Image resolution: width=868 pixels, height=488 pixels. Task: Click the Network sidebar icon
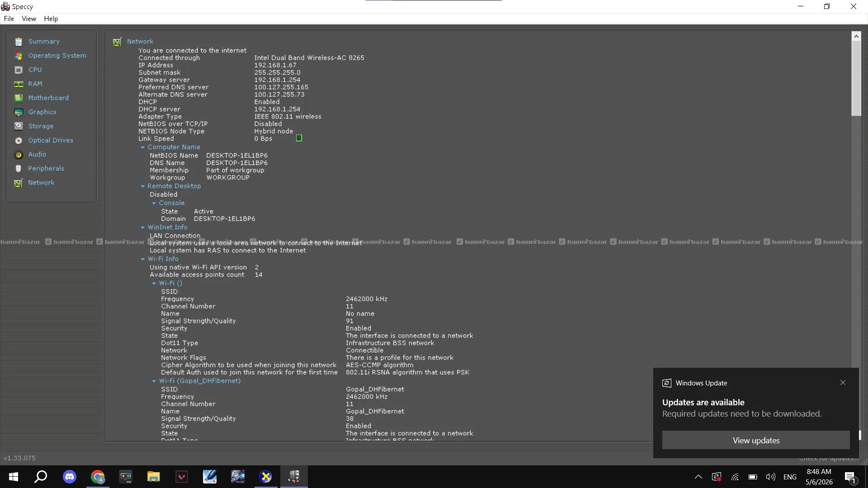(x=19, y=183)
